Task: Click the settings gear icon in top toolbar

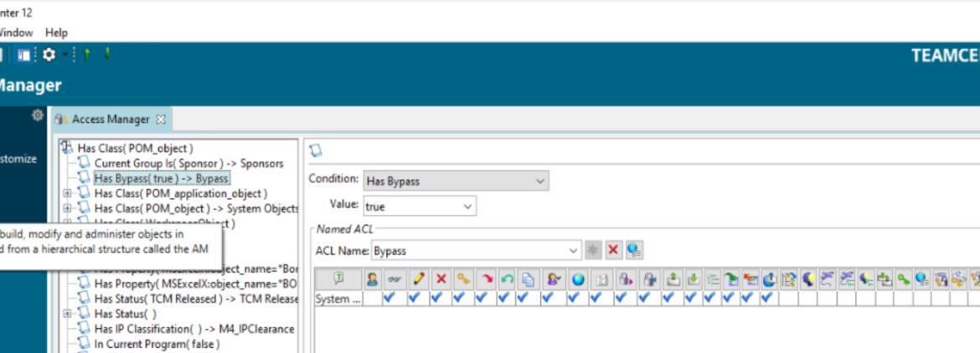Action: [49, 55]
